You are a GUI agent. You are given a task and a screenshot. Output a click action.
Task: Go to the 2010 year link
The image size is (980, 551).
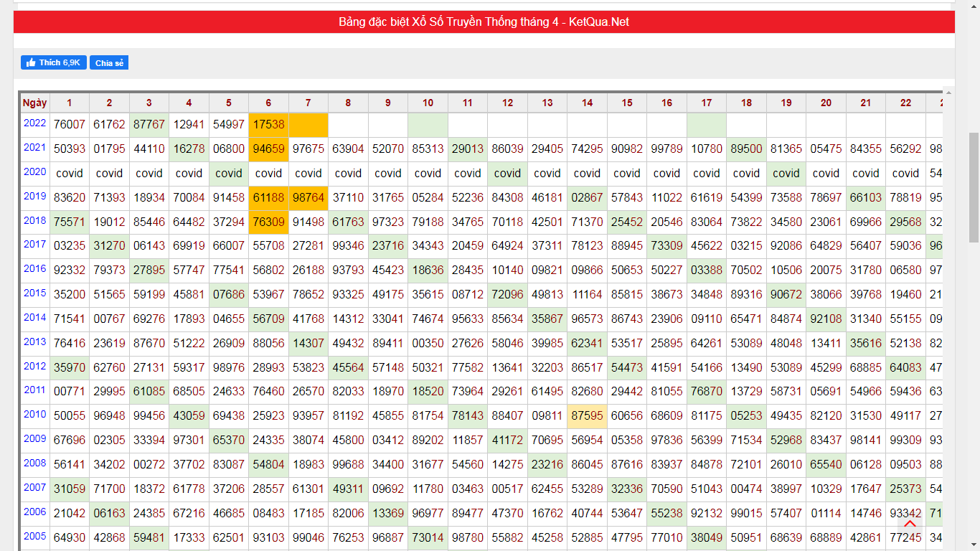(x=34, y=415)
